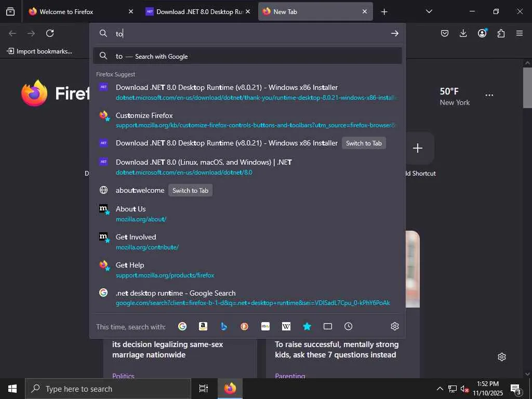Click Import bookmarks in bookmarks toolbar
Image resolution: width=532 pixels, height=399 pixels.
39,51
